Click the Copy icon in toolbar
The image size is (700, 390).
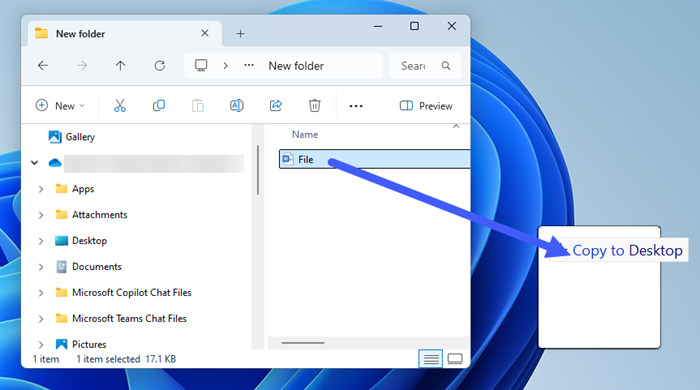click(x=159, y=106)
